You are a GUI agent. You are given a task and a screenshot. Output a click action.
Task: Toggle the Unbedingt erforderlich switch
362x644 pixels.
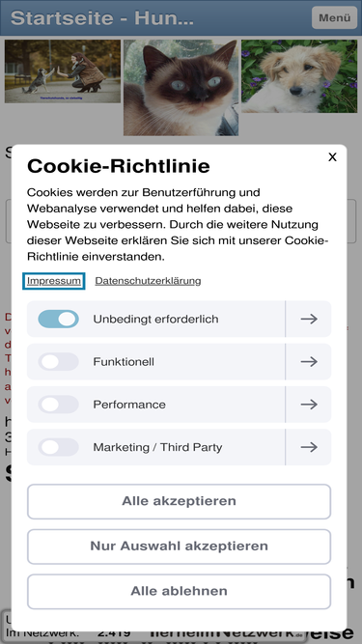point(58,320)
